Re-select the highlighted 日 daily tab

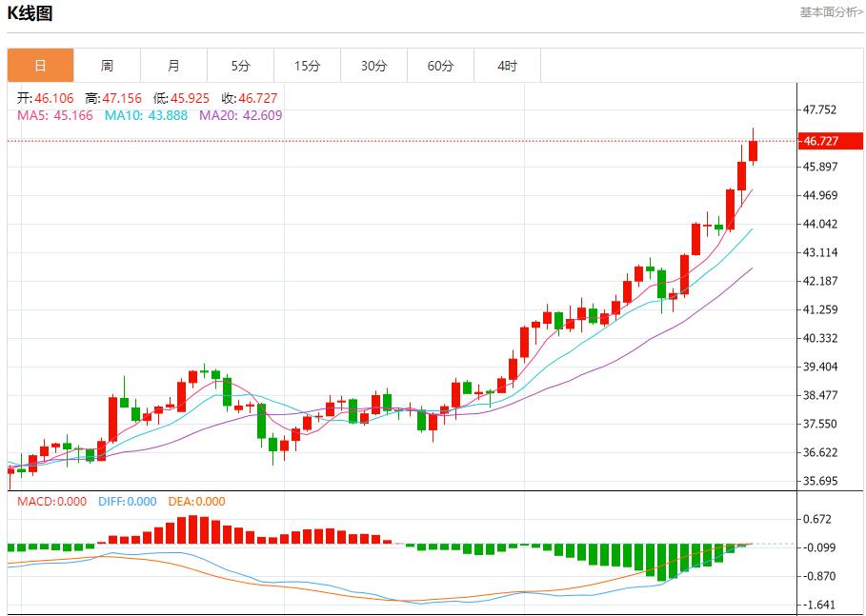(x=41, y=66)
